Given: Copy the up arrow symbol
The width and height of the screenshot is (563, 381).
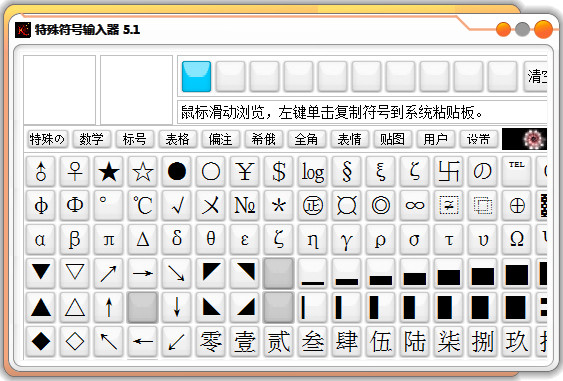Looking at the screenshot, I should click(x=108, y=307).
